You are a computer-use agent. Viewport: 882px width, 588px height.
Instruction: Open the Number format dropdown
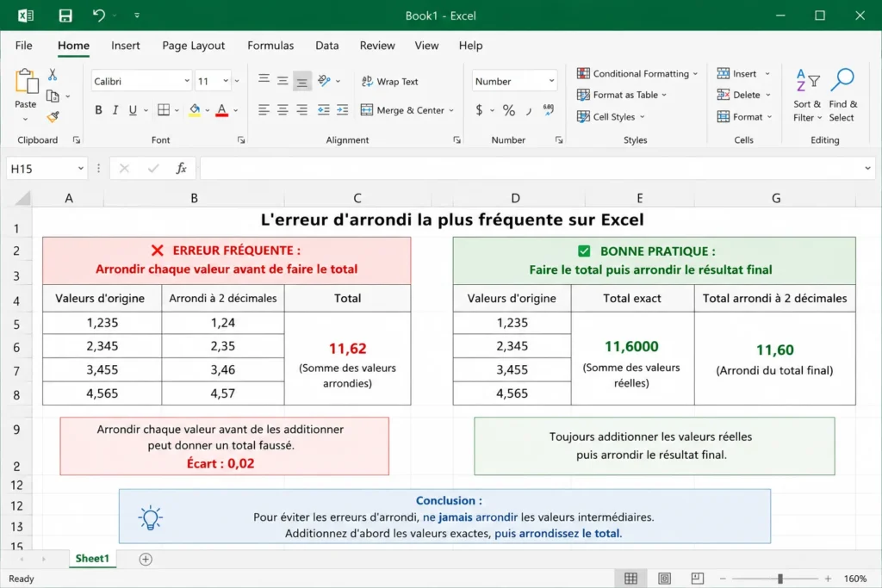pos(551,81)
